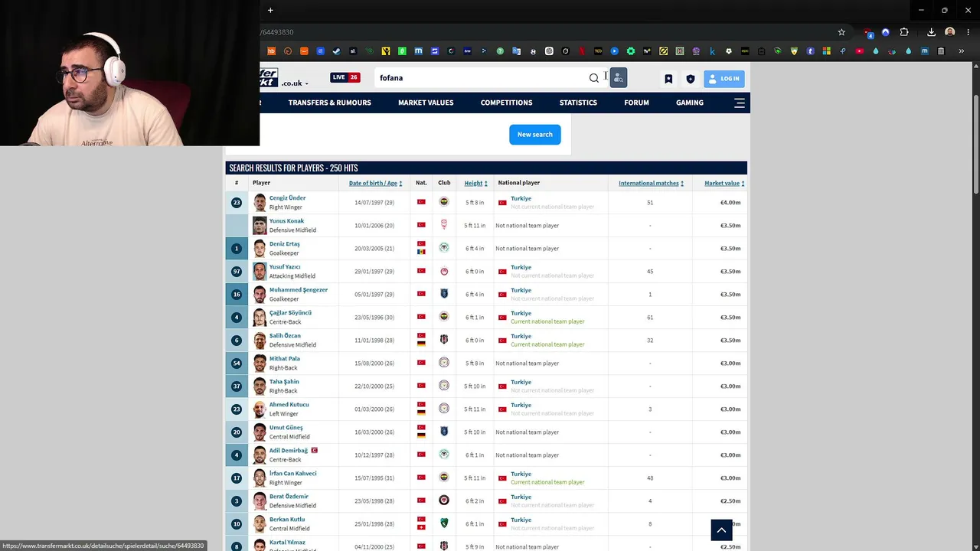The image size is (980, 551).
Task: Click the €4.00m market value of Cengiz Ünder
Action: coord(730,203)
